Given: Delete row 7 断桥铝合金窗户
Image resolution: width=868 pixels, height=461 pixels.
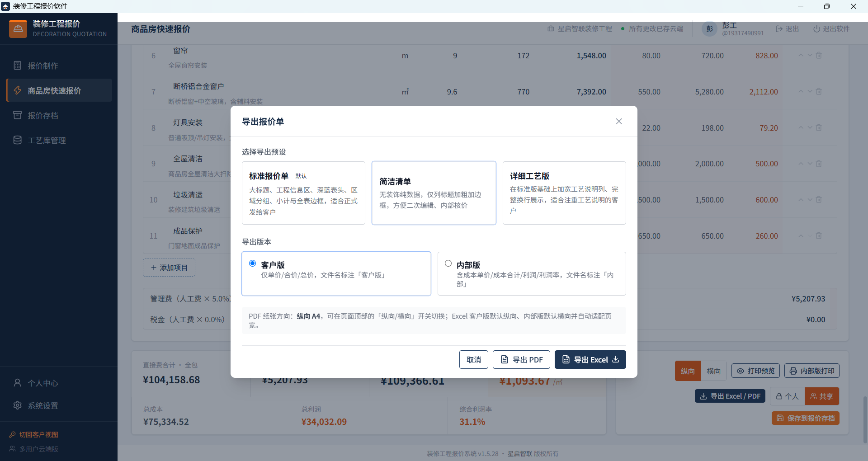Looking at the screenshot, I should 819,91.
